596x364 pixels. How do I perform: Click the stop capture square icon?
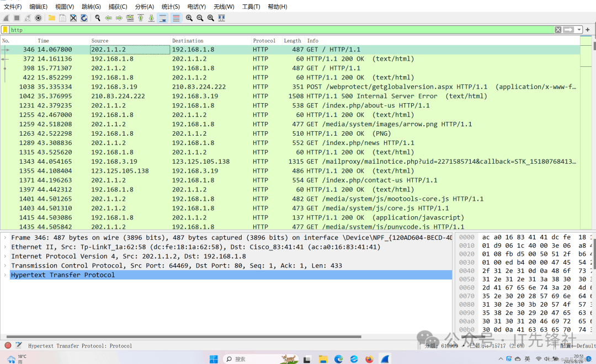(x=17, y=18)
